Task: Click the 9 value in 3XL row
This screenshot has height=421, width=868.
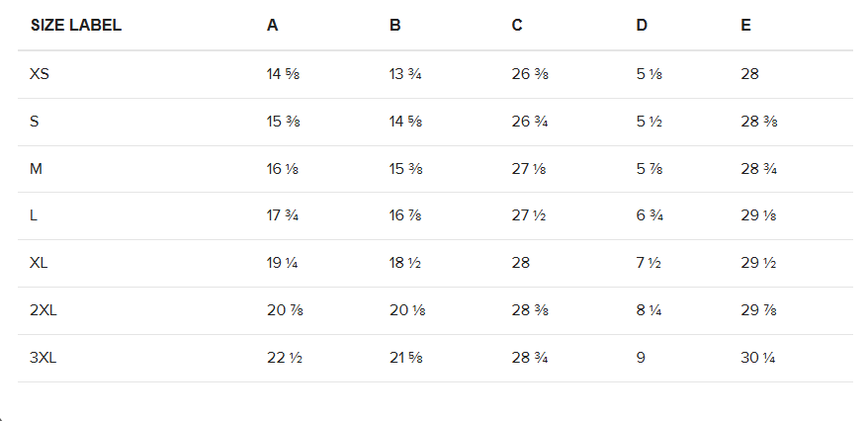Action: click(641, 358)
